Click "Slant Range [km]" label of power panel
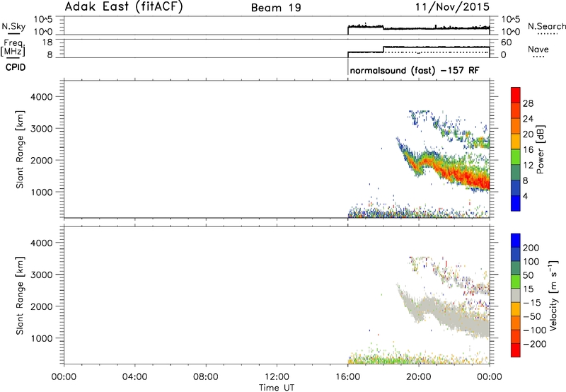566x392 pixels. 20,149
